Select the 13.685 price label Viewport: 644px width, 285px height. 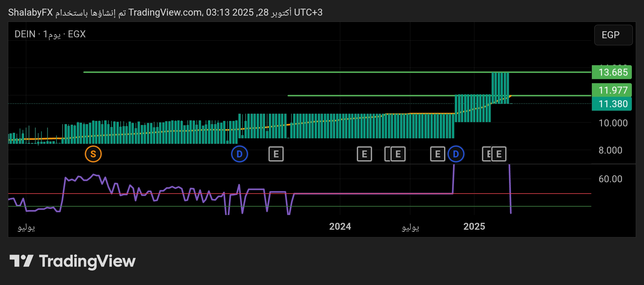click(613, 72)
